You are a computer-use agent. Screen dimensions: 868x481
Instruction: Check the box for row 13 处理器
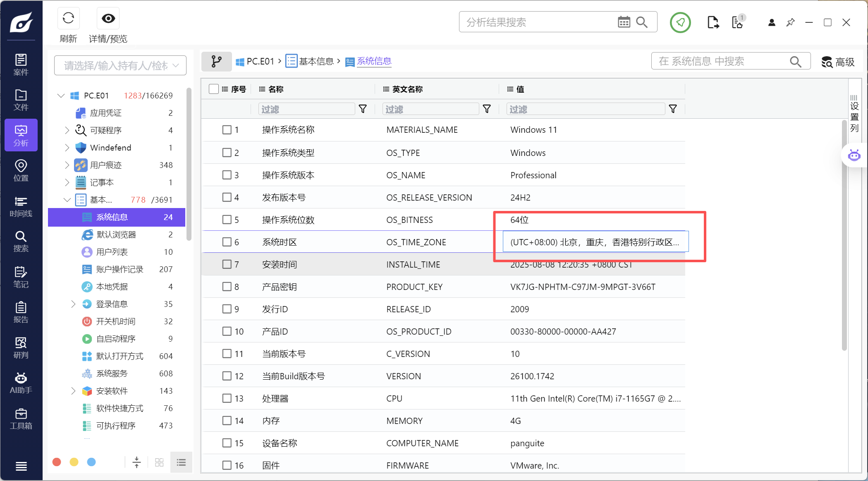(x=227, y=398)
